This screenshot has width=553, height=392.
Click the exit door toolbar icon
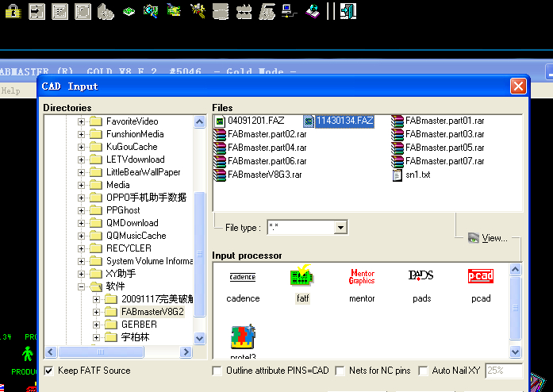(x=348, y=11)
